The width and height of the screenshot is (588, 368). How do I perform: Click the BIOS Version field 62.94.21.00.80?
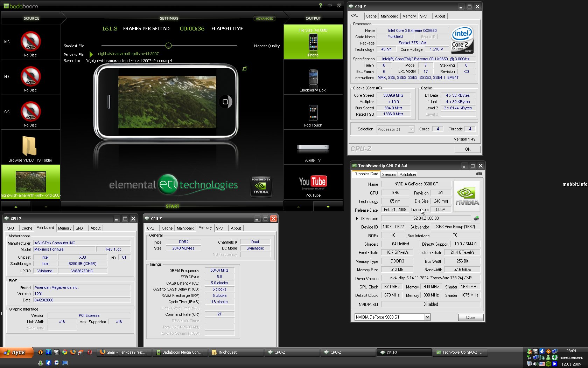(426, 218)
